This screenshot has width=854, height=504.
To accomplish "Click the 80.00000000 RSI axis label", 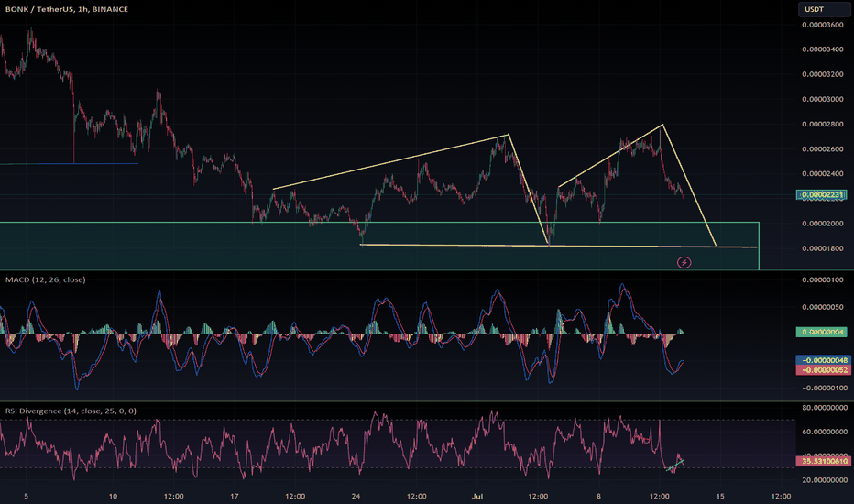I will point(825,408).
